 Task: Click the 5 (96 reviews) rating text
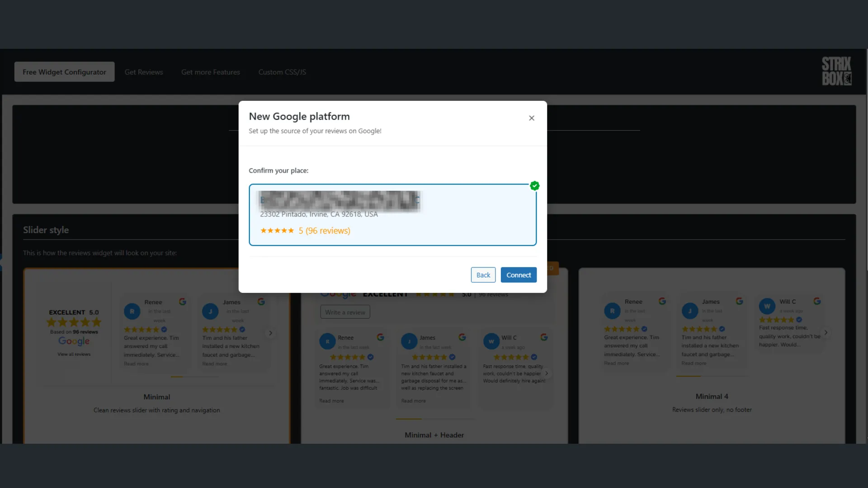(x=324, y=230)
